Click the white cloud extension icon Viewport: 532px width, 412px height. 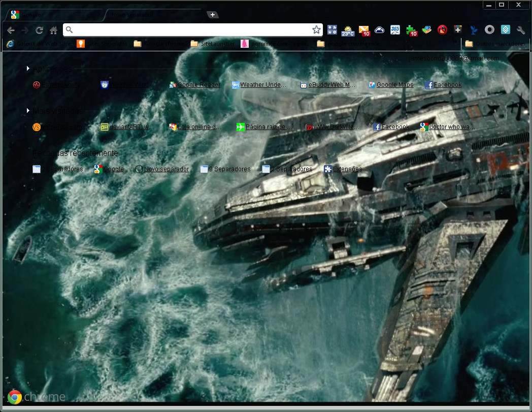tap(379, 30)
